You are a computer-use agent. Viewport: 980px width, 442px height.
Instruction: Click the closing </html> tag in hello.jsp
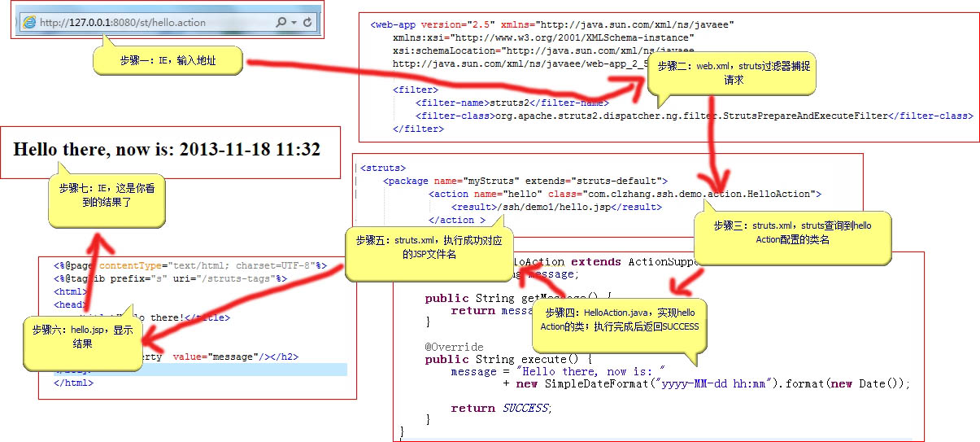click(73, 383)
